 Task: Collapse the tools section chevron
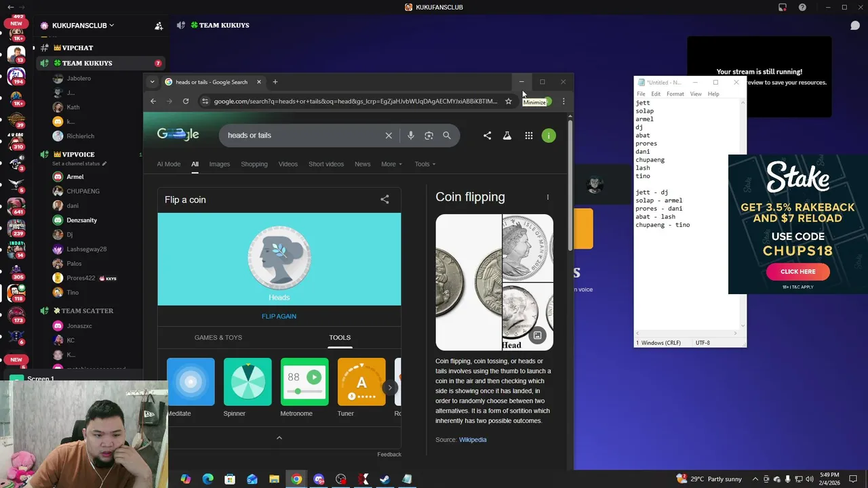[279, 438]
